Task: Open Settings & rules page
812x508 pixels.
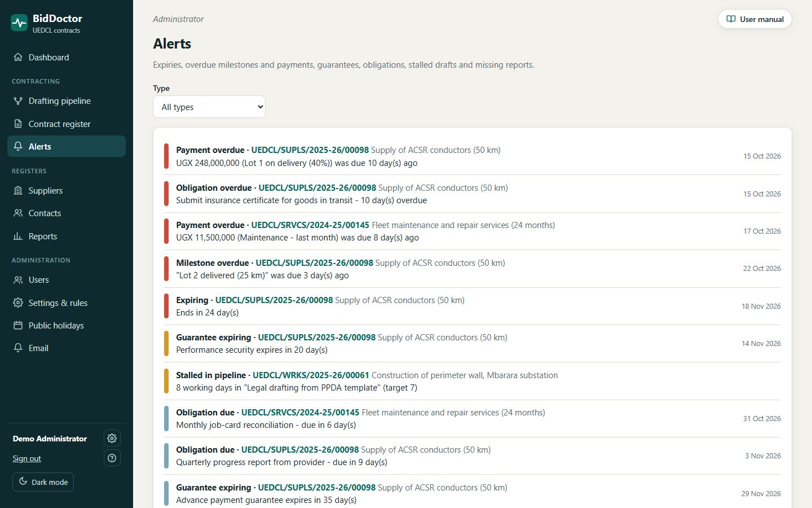Action: [67, 303]
